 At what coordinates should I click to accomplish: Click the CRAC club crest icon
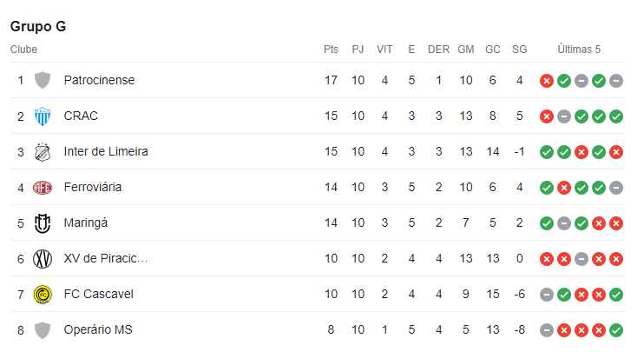(43, 116)
